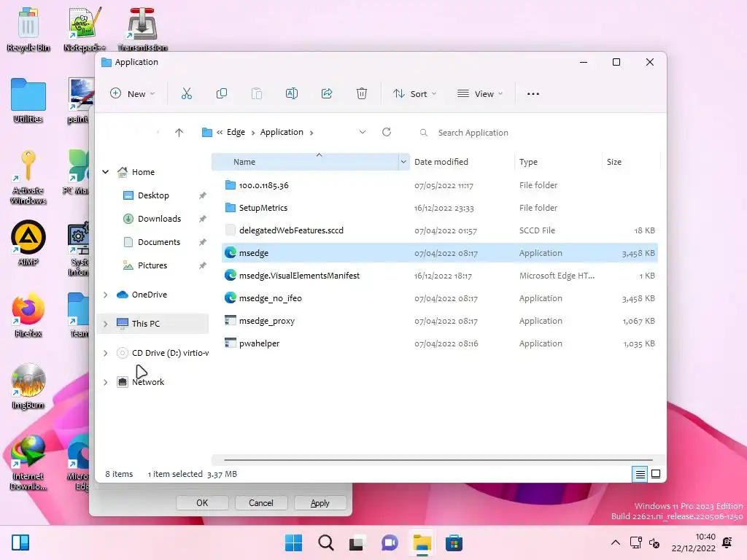This screenshot has width=747, height=560.
Task: Switch to details view icon in status bar
Action: (640, 474)
